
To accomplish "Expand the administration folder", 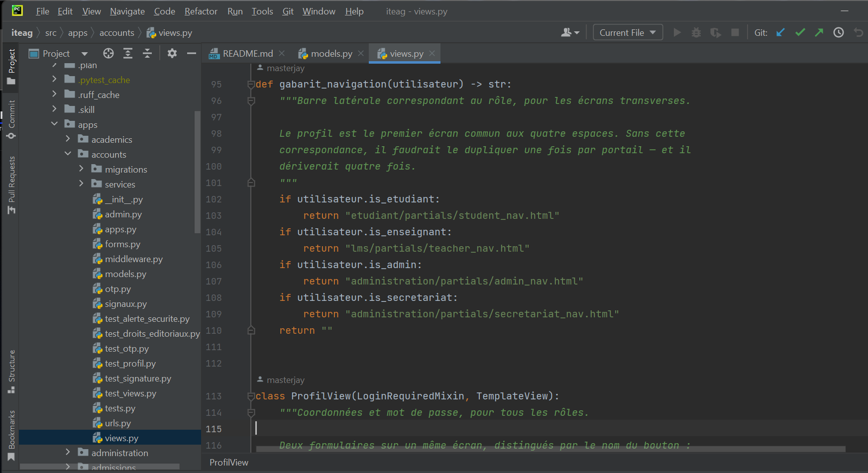I will [68, 452].
